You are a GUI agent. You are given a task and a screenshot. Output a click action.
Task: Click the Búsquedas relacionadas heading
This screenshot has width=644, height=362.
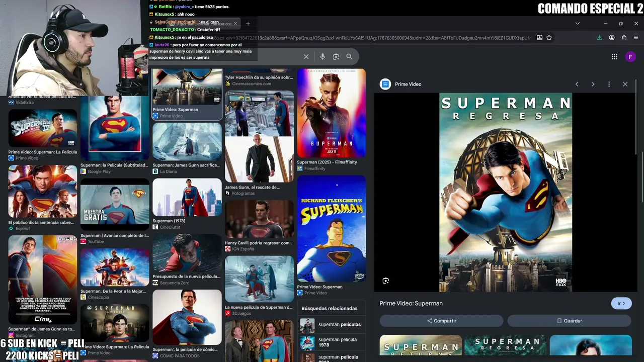click(330, 308)
